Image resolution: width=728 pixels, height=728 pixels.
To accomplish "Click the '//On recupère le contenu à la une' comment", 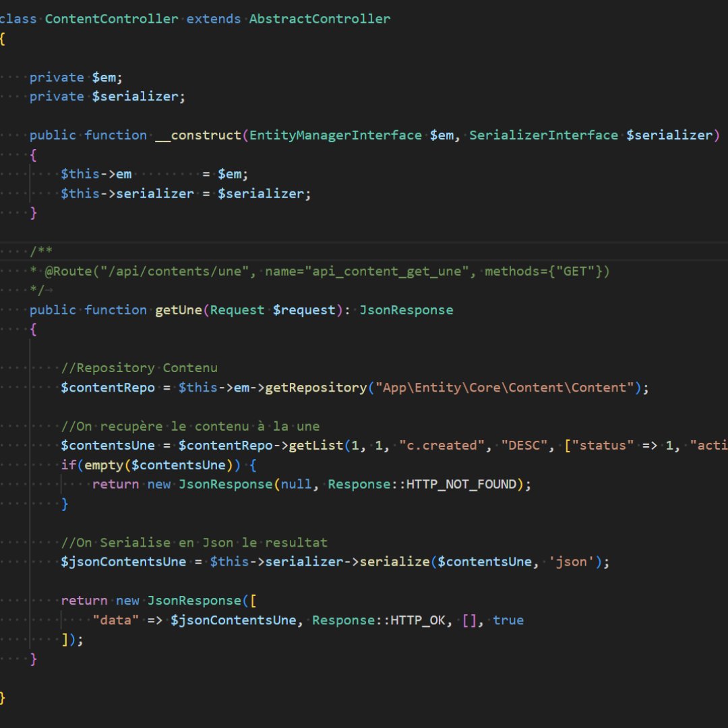I will pyautogui.click(x=190, y=426).
